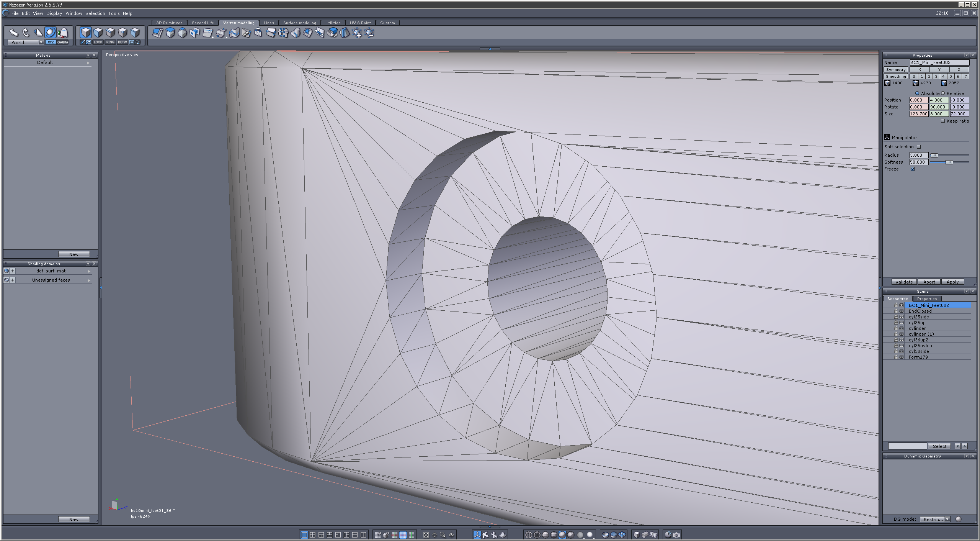Activate the Universal manipulator tool

(x=50, y=33)
